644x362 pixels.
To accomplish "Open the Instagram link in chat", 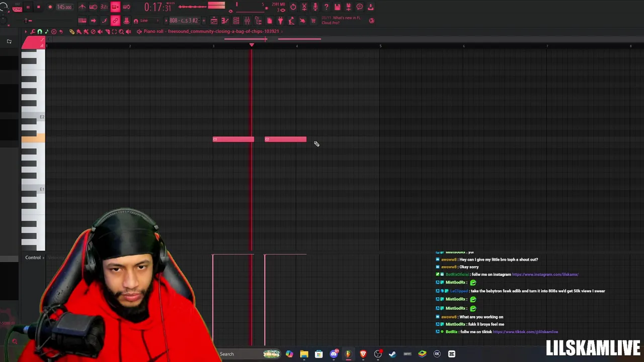I will 545,275.
